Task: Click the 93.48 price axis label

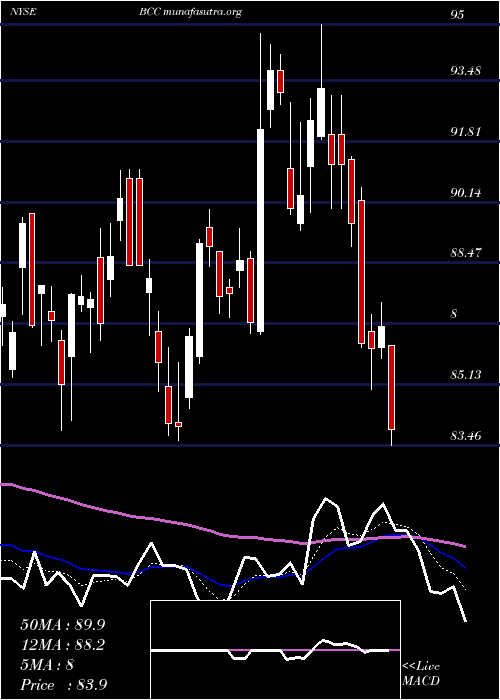Action: tap(465, 71)
